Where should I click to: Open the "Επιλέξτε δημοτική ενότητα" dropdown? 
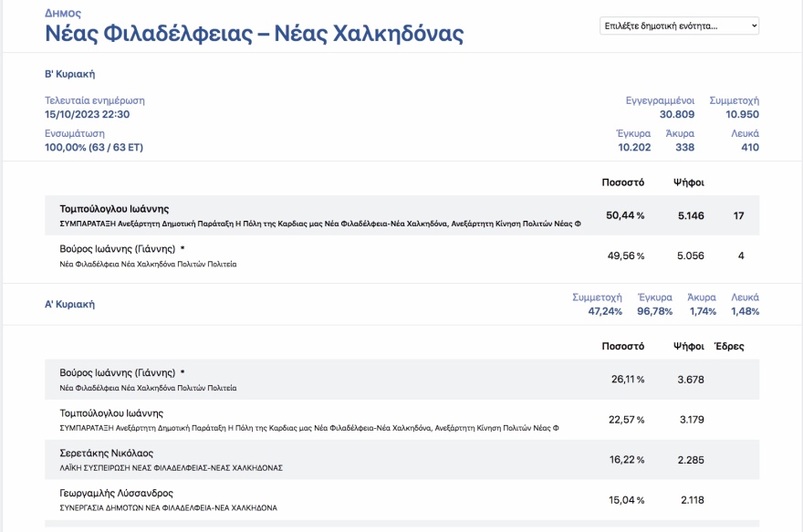[680, 26]
